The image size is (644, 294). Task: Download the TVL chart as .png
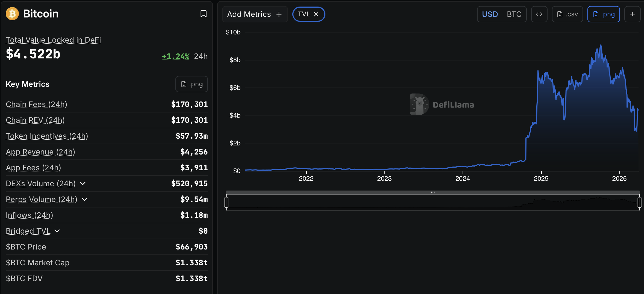tap(604, 14)
